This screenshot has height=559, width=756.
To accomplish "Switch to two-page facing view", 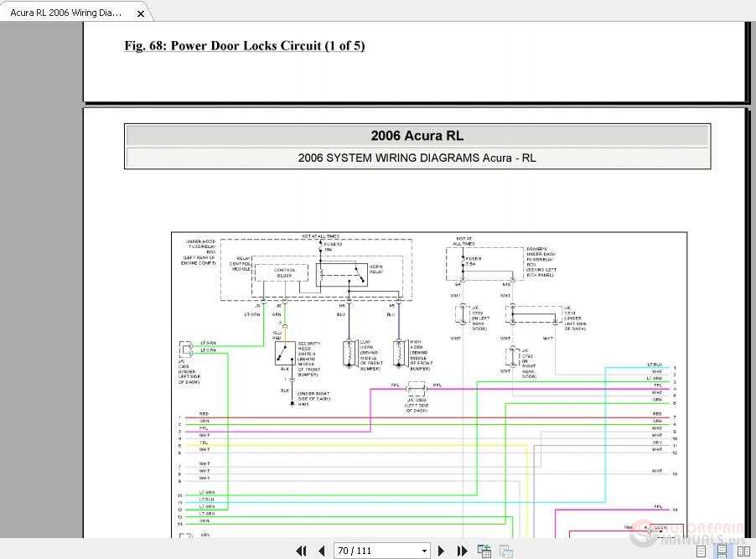I will pyautogui.click(x=743, y=551).
